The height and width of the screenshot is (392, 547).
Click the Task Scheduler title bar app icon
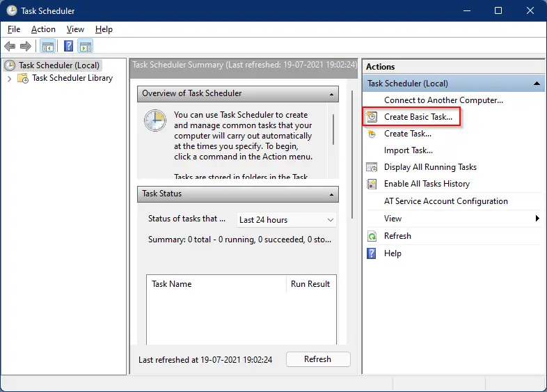(x=12, y=11)
